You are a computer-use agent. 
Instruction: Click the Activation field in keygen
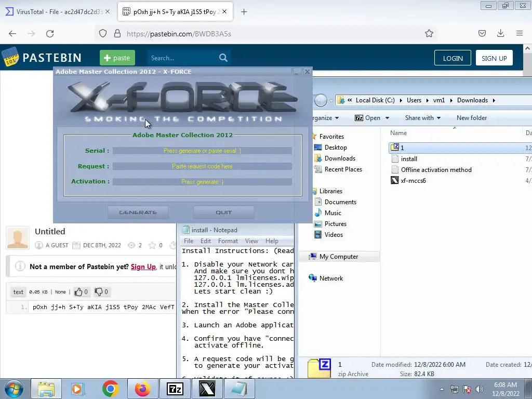[202, 182]
